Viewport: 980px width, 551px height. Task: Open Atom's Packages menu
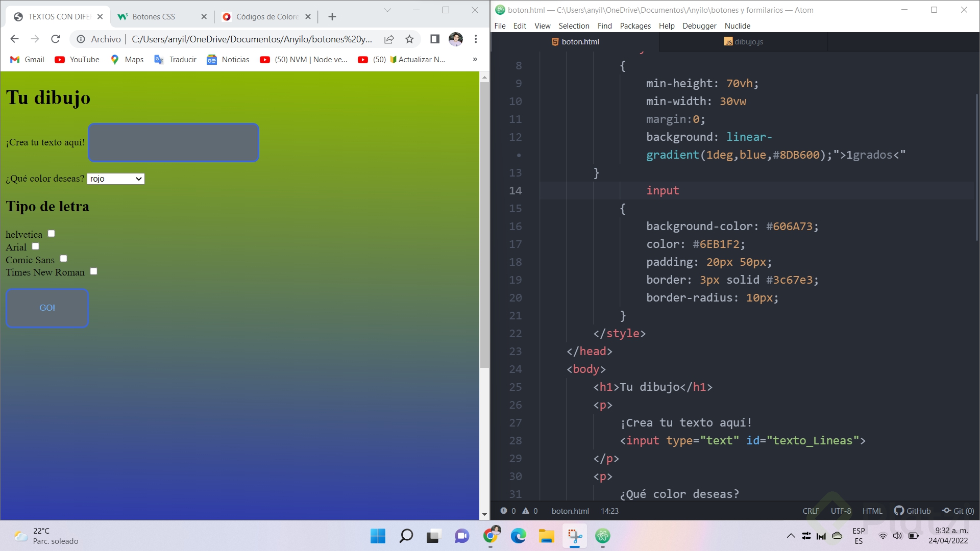tap(635, 26)
